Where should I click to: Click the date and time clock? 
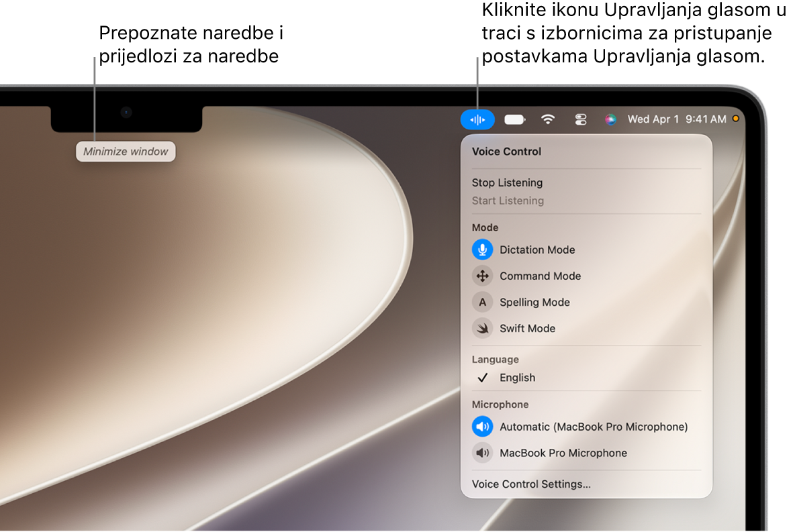click(677, 119)
